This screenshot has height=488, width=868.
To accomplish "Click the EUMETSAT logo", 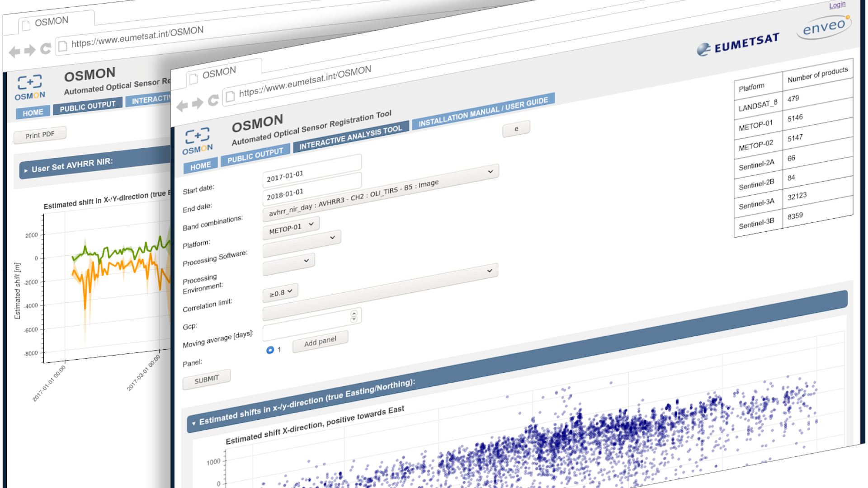I will (738, 44).
